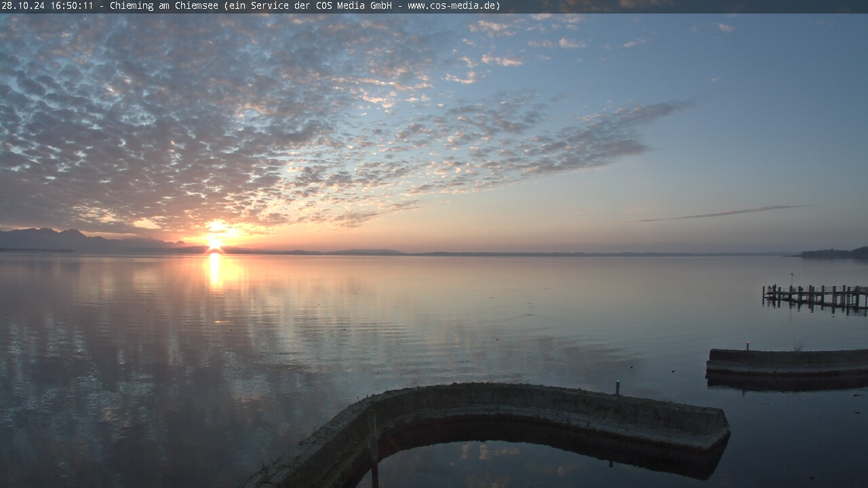This screenshot has width=868, height=488.
Task: Click the green-topped post on curved breakwater
Action: click(x=618, y=387)
